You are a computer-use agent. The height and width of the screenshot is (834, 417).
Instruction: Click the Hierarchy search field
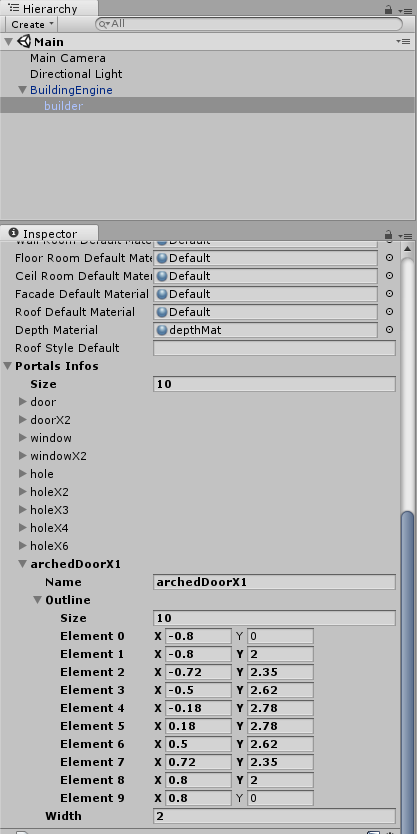[x=248, y=24]
